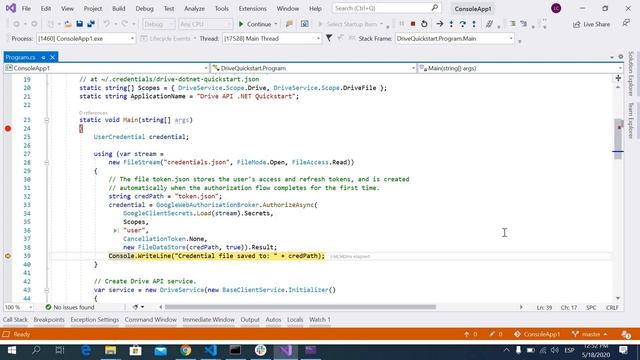Image resolution: width=640 pixels, height=360 pixels.
Task: Switch to the Watch 1 tab
Action: pyautogui.click(x=320, y=320)
